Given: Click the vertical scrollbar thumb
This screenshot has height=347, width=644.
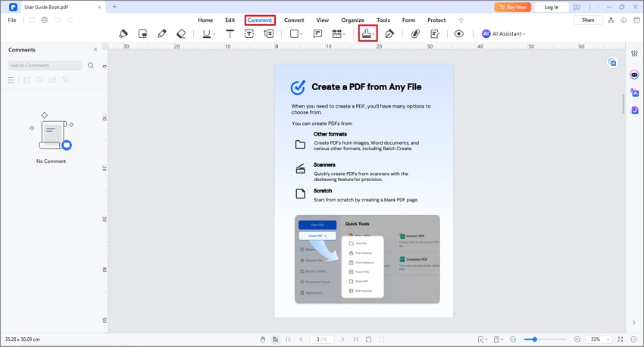Looking at the screenshot, I should (x=623, y=104).
